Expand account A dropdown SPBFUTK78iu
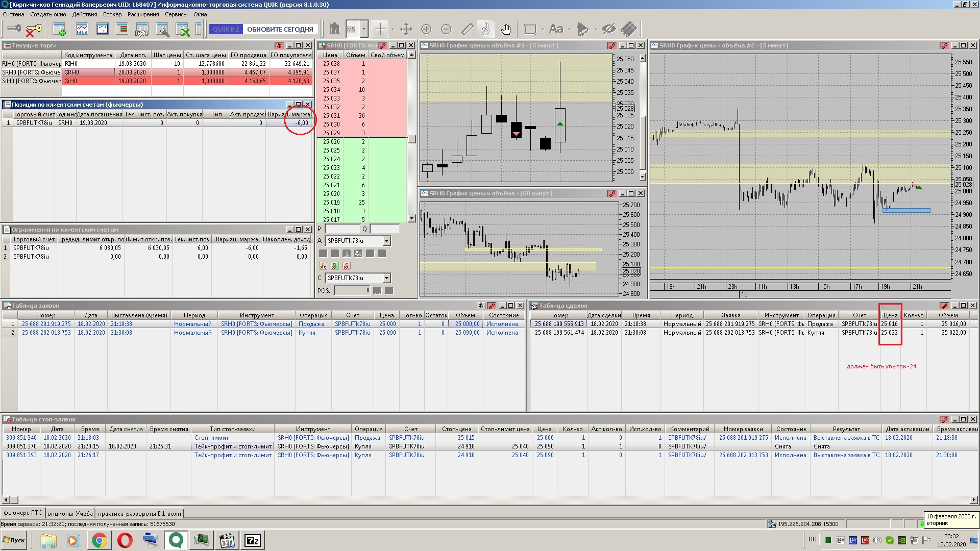Screen dimensions: 980x551 pos(386,241)
